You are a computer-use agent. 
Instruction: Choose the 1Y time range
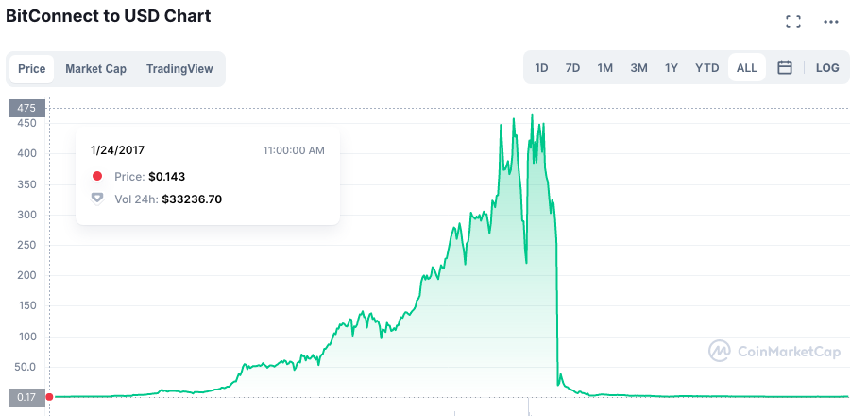pos(672,68)
